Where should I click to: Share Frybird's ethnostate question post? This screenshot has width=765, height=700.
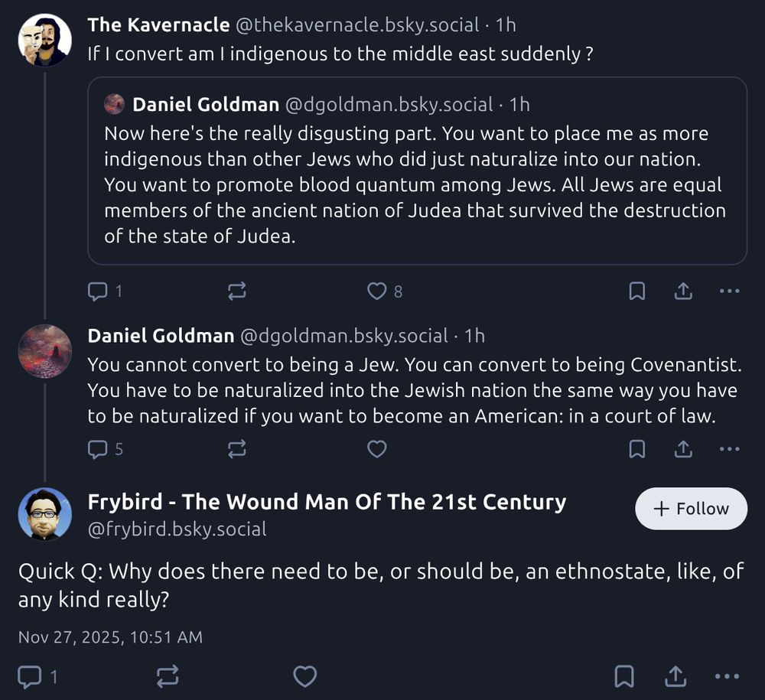pyautogui.click(x=675, y=676)
